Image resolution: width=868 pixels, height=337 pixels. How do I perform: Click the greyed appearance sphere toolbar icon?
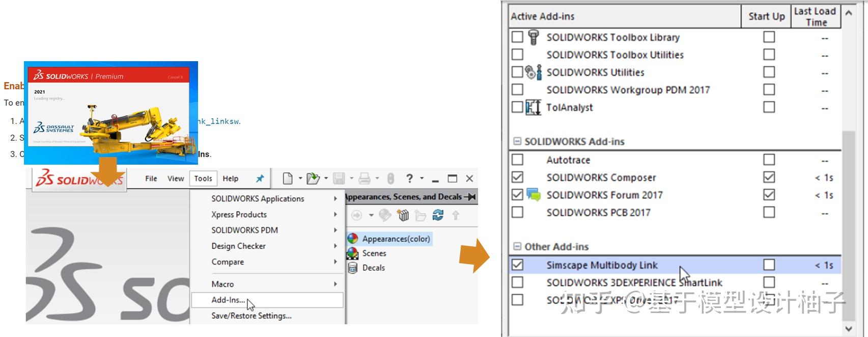pyautogui.click(x=385, y=215)
